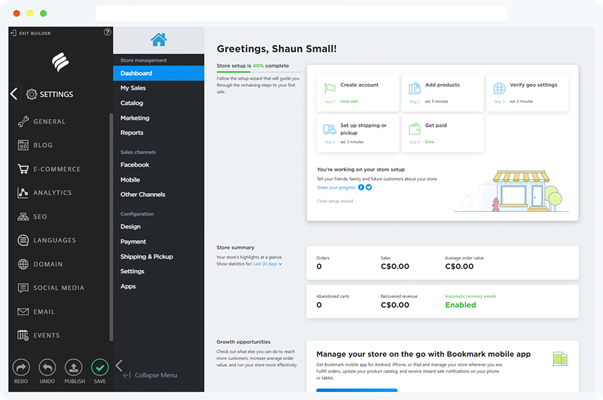Viewport: 603px width, 400px height.
Task: Select Dashboard in store menu
Action: tap(158, 73)
